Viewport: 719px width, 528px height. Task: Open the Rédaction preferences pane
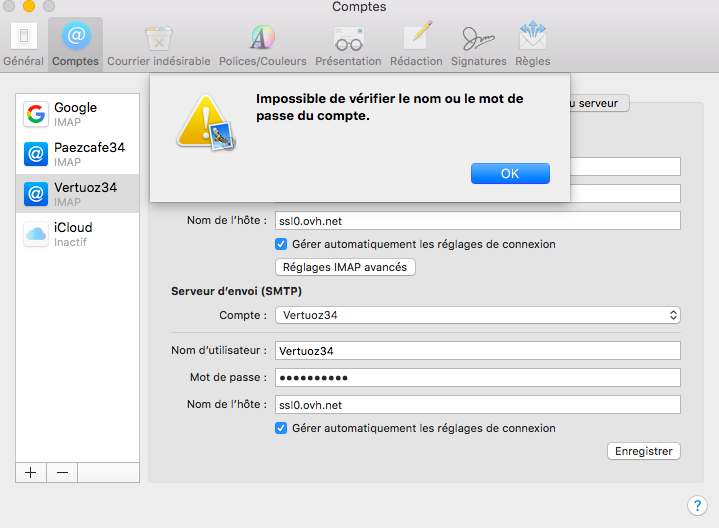click(416, 44)
